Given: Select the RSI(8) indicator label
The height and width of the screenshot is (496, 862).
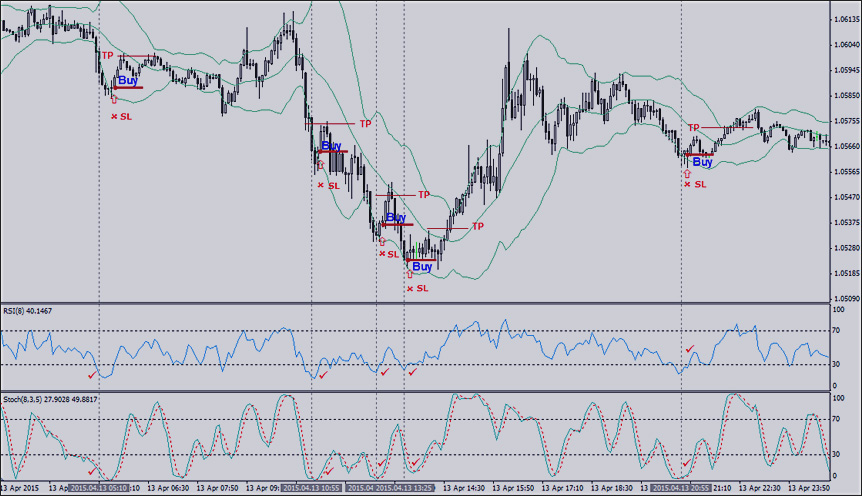Looking at the screenshot, I should point(27,311).
